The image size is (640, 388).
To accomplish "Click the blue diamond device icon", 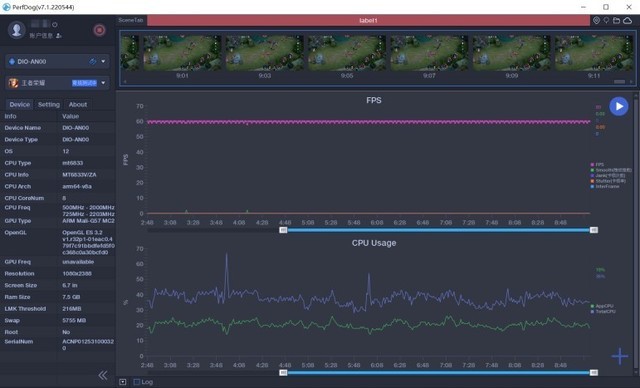I will (12, 62).
